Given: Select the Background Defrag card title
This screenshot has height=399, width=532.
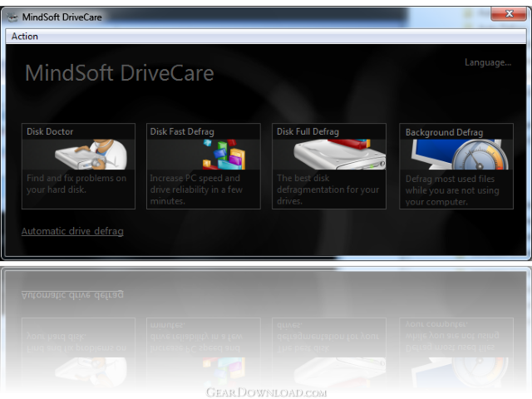Looking at the screenshot, I should (x=444, y=132).
